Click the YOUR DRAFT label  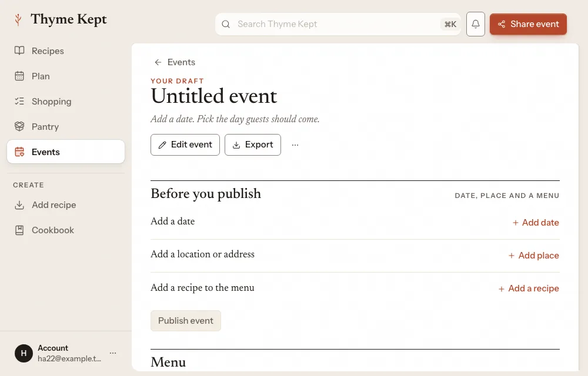[x=178, y=81]
